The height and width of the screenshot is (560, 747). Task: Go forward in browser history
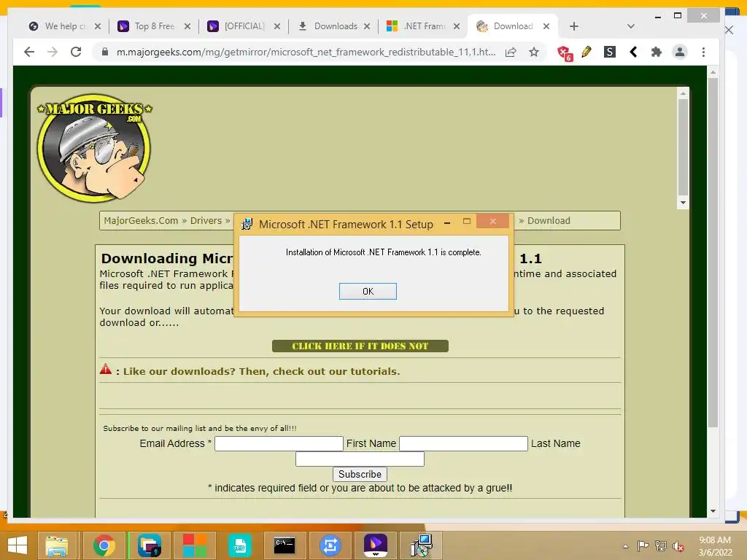point(53,52)
